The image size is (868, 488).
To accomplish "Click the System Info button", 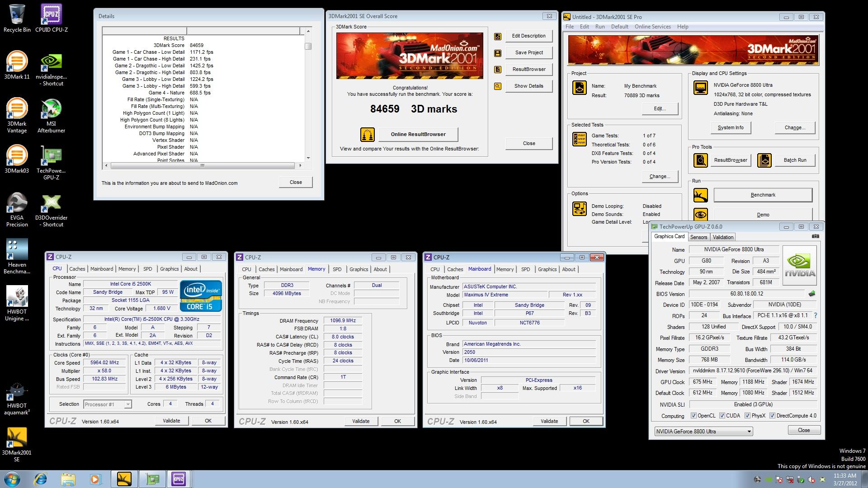I will pos(730,128).
